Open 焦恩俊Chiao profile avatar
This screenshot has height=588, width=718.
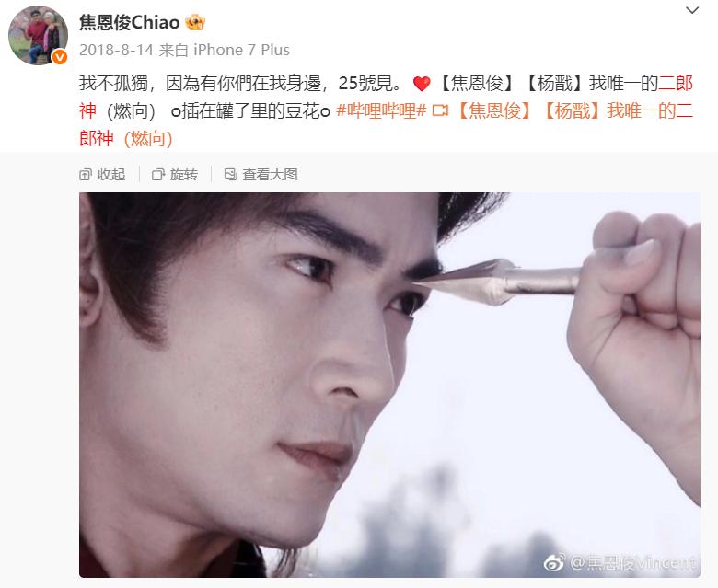(x=38, y=35)
